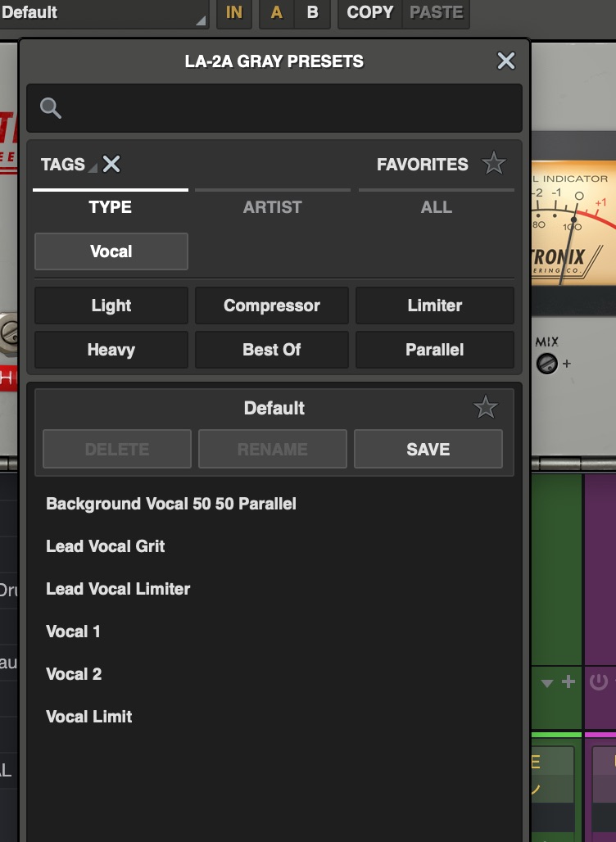Select the Lead Vocal Grit preset
Viewport: 616px width, 842px height.
click(x=106, y=546)
